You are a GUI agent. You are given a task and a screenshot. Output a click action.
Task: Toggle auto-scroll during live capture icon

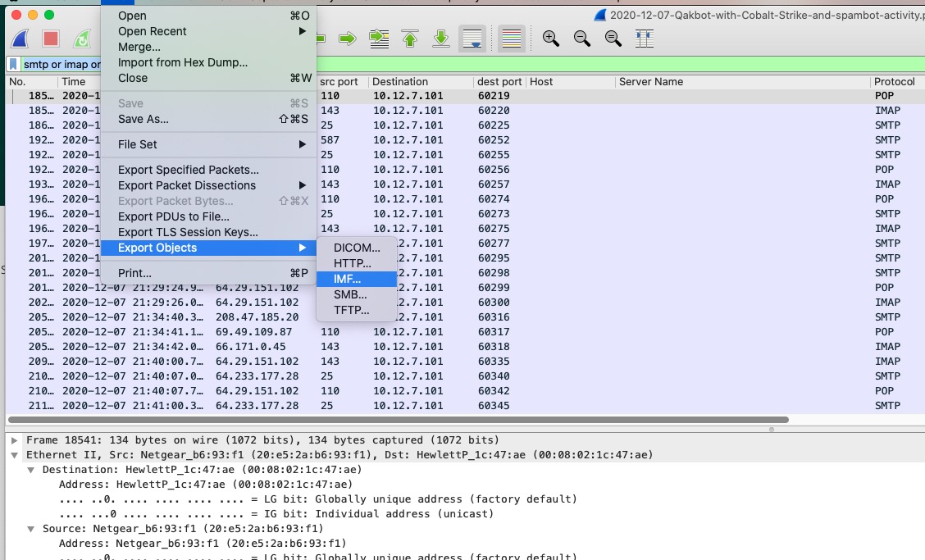tap(472, 39)
